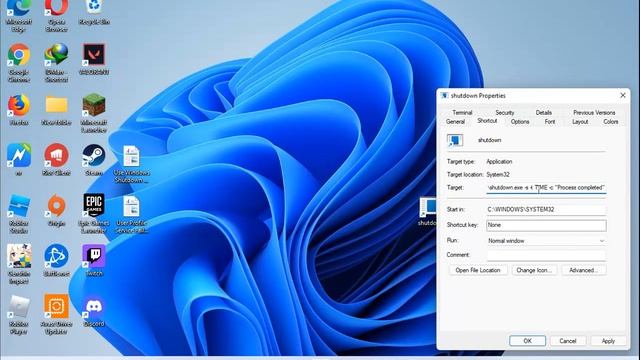
Task: Click the shutdown icon inside the Properties dialog
Action: point(455,140)
